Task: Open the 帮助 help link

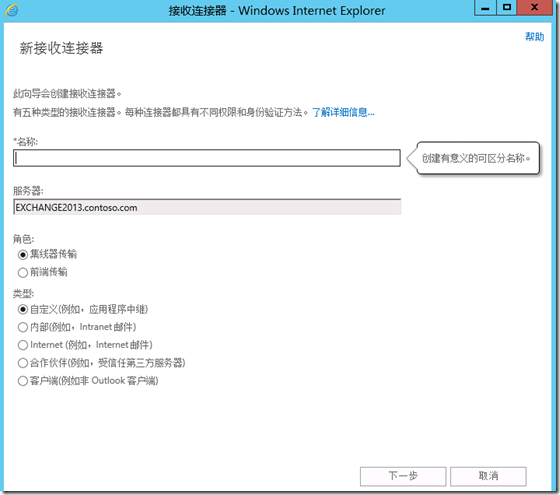Action: [x=534, y=36]
